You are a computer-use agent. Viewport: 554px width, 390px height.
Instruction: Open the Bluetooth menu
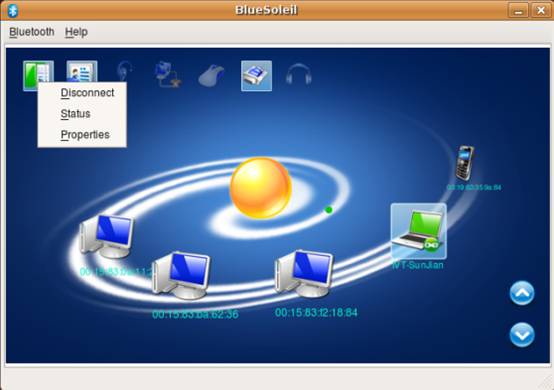pyautogui.click(x=32, y=32)
